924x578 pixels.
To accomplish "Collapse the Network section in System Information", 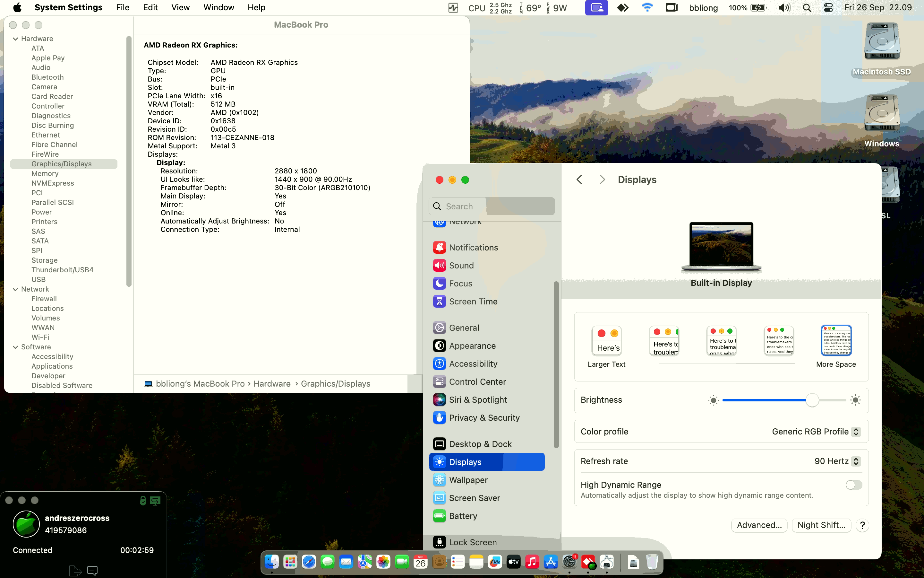I will [15, 289].
